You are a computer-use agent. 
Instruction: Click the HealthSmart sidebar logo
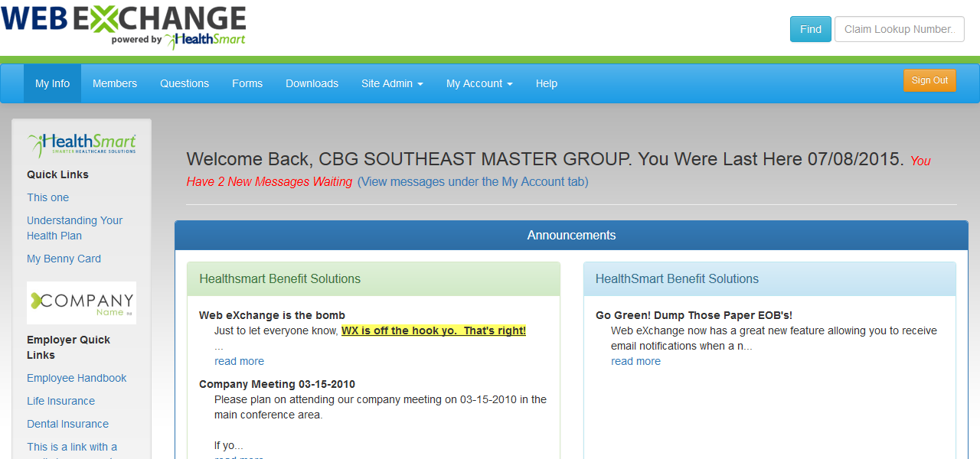[81, 144]
